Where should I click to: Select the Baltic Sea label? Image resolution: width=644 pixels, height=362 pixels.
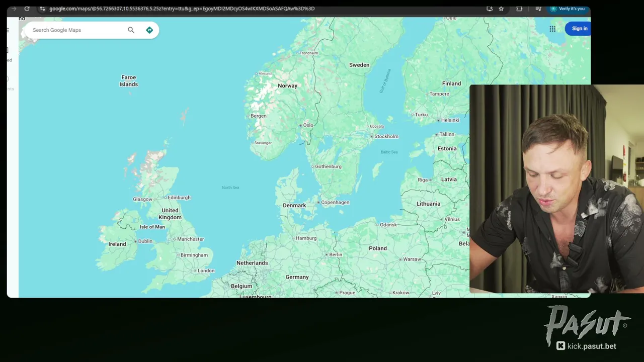pos(389,152)
